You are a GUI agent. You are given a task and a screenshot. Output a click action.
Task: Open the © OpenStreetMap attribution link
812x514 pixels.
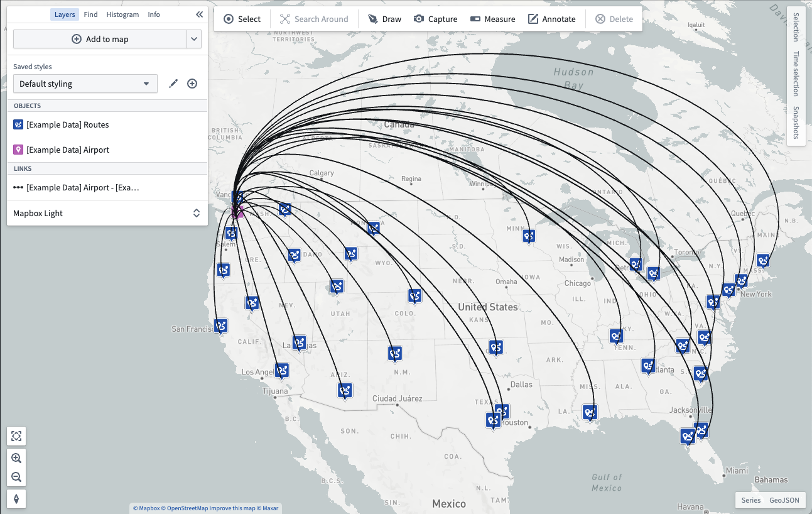pyautogui.click(x=185, y=508)
